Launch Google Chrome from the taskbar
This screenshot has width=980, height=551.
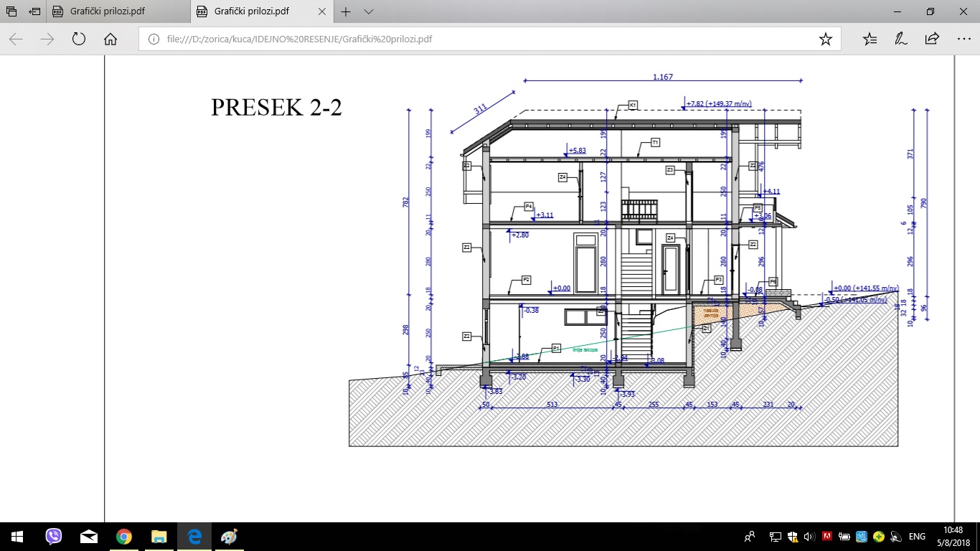click(124, 536)
